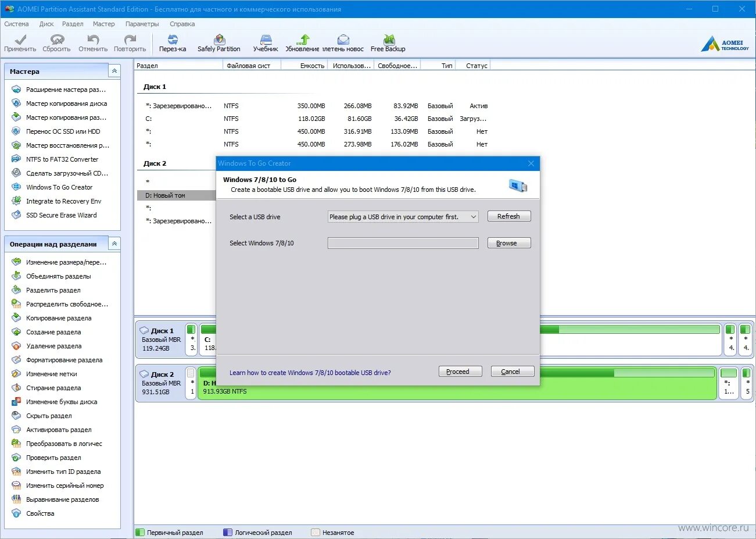756x539 pixels.
Task: Click Cancel in Windows To Go dialog
Action: pos(512,372)
